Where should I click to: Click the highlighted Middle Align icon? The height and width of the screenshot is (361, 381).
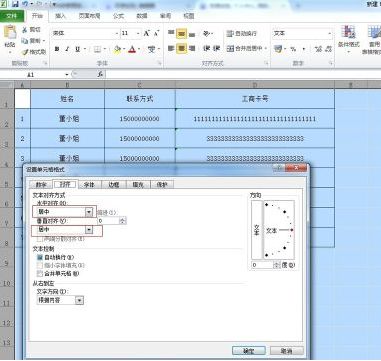(181, 33)
